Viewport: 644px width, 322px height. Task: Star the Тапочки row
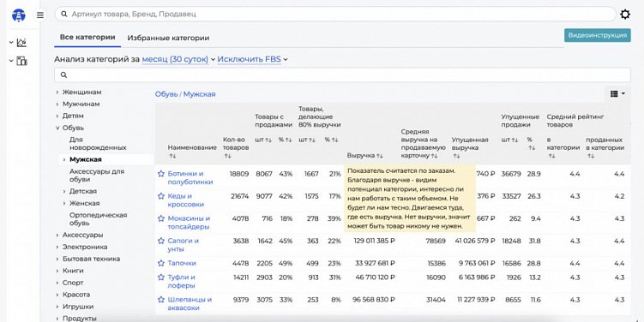pyautogui.click(x=161, y=263)
